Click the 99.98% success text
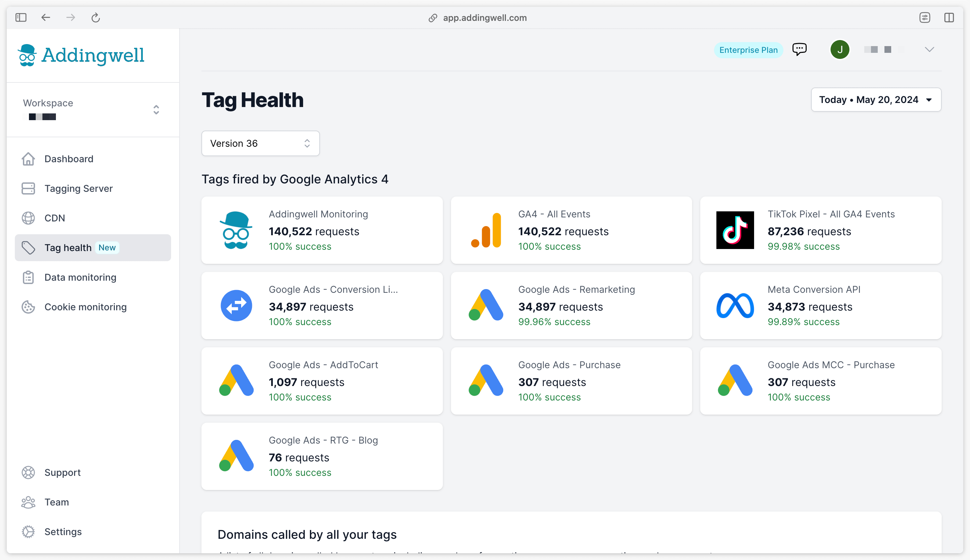Image resolution: width=970 pixels, height=560 pixels. coord(803,247)
